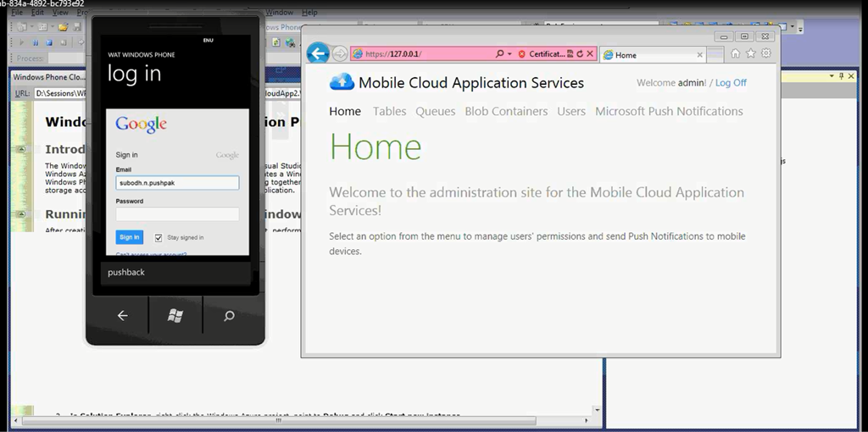Click the Show Next Statement arrow icon
Image resolution: width=868 pixels, height=432 pixels.
click(x=81, y=42)
